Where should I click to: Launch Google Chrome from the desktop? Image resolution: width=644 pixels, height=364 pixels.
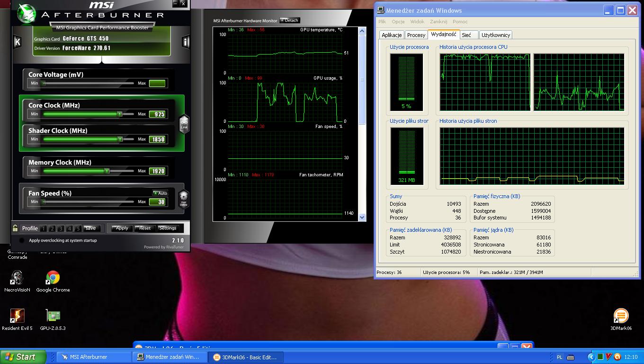[53, 281]
